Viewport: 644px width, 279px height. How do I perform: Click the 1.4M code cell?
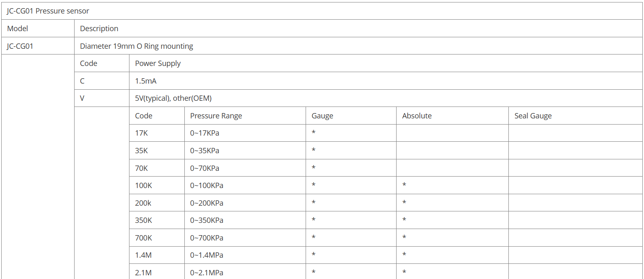point(143,255)
